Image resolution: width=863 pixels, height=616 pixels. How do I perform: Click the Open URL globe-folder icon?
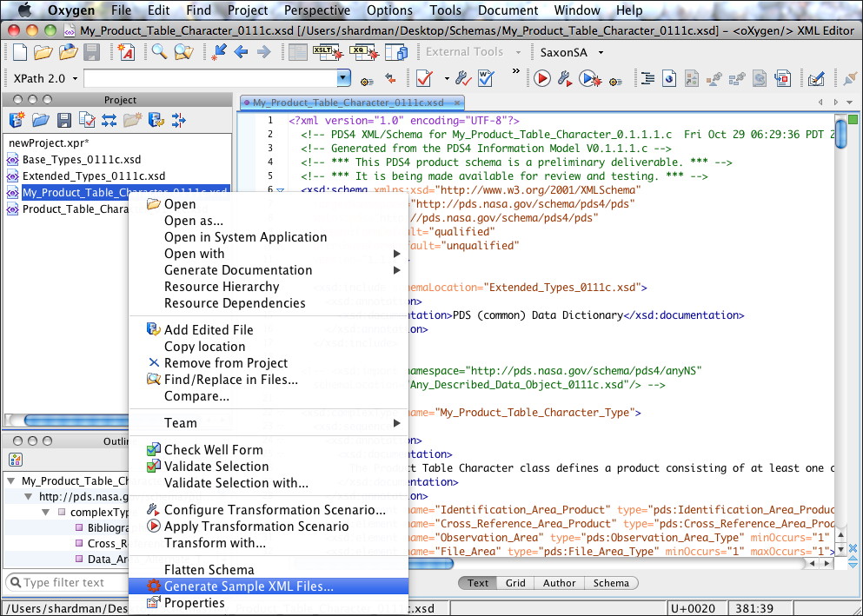coord(69,52)
